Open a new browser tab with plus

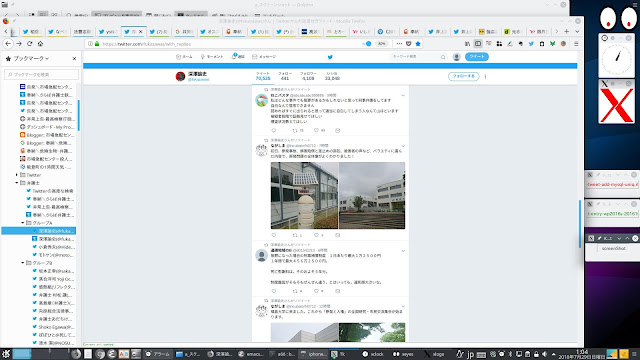click(567, 31)
